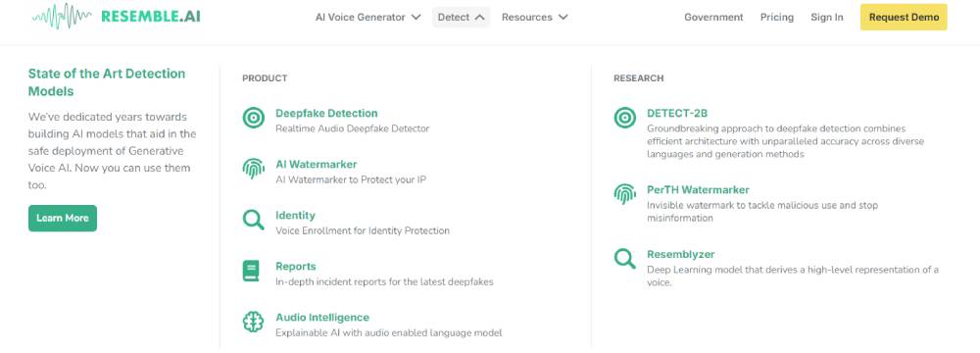Click the Resemblyzer magnifier icon
This screenshot has width=980, height=353.
point(624,258)
